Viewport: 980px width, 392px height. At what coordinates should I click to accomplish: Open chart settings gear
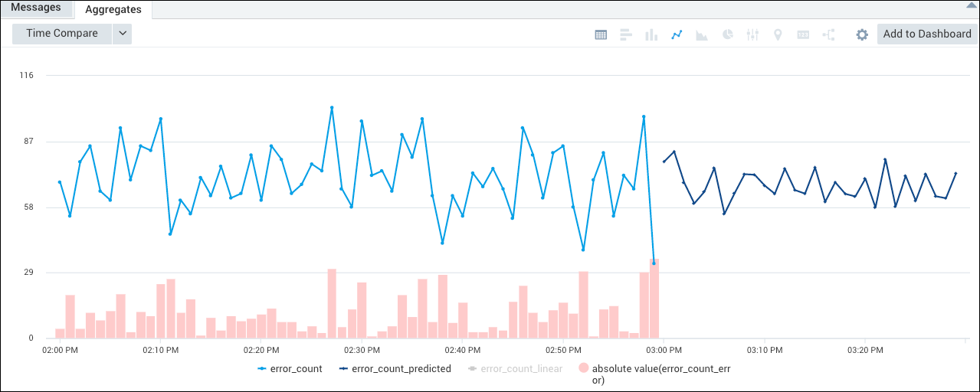(x=862, y=34)
